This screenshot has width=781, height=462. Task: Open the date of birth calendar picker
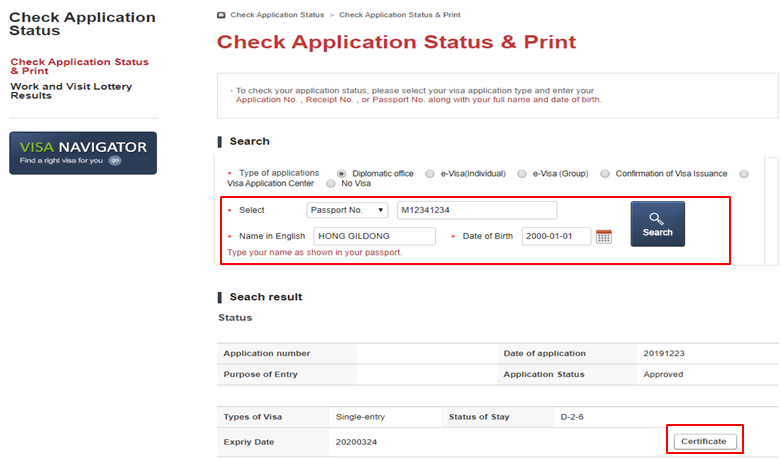(603, 237)
